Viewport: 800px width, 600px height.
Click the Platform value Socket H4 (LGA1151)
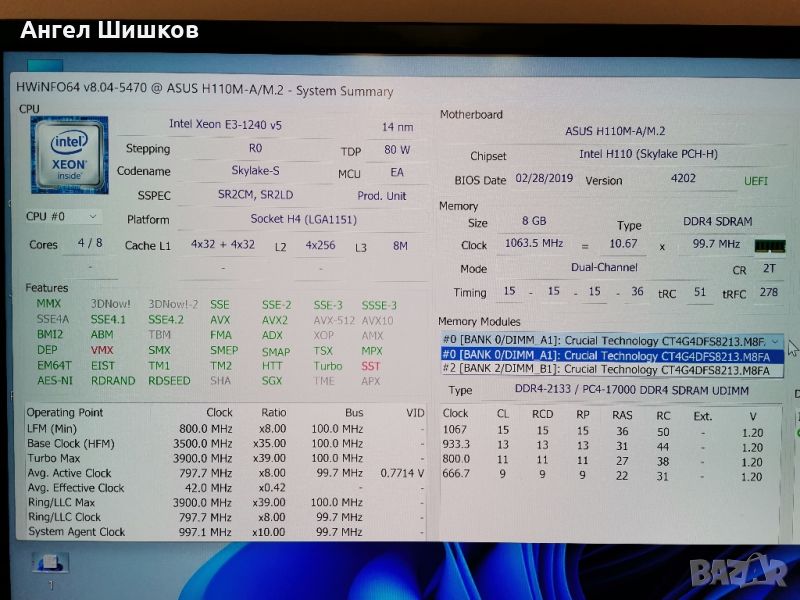click(x=303, y=219)
